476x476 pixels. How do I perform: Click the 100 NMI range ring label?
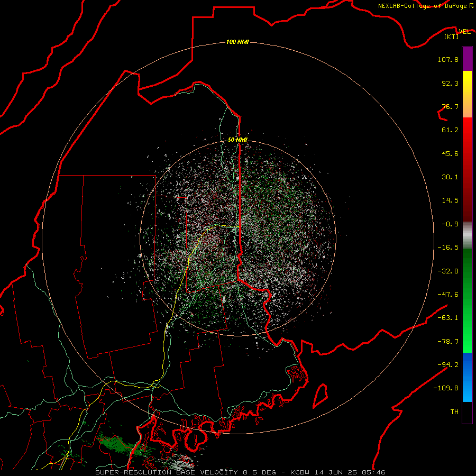click(x=237, y=42)
